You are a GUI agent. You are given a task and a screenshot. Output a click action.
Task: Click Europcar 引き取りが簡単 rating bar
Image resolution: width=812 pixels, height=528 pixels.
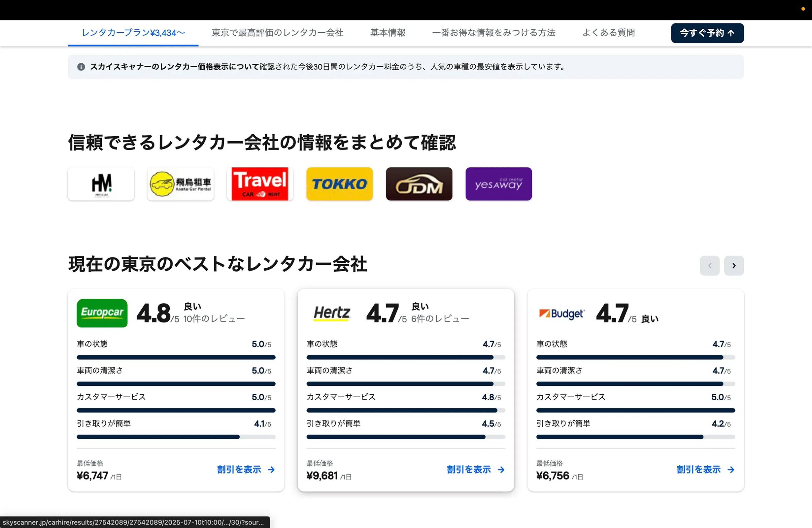point(176,437)
